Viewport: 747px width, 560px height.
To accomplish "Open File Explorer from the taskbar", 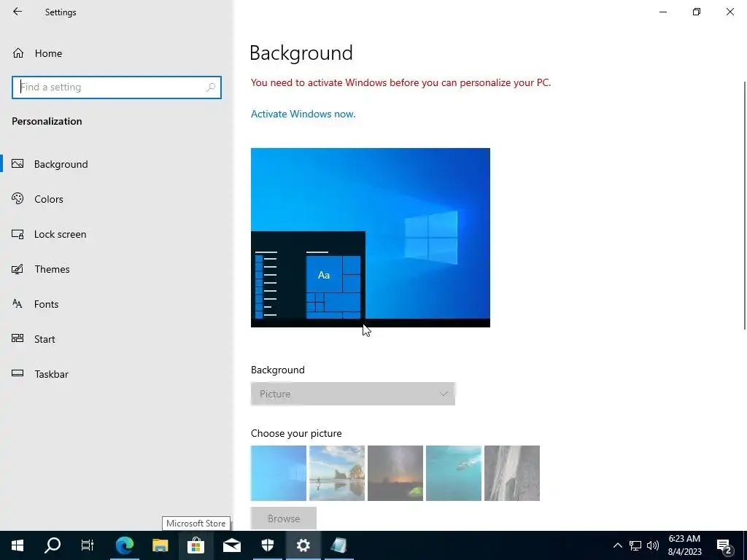I will [x=160, y=545].
